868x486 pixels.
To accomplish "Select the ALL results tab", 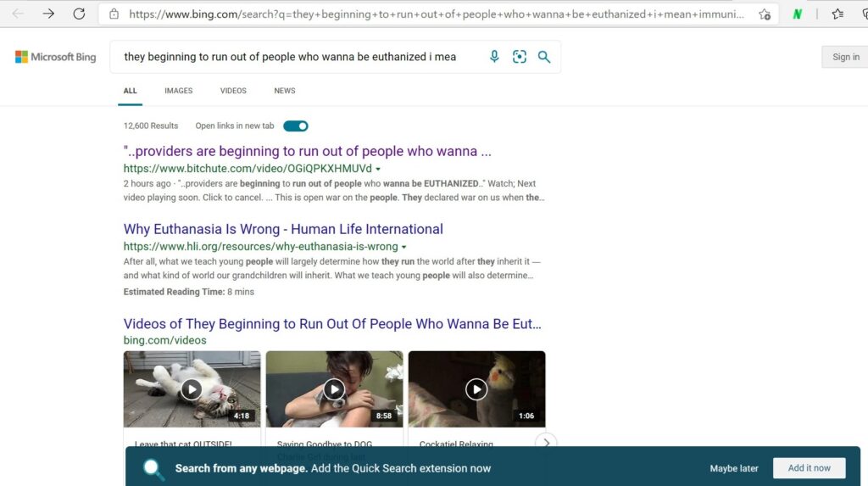I will coord(130,91).
